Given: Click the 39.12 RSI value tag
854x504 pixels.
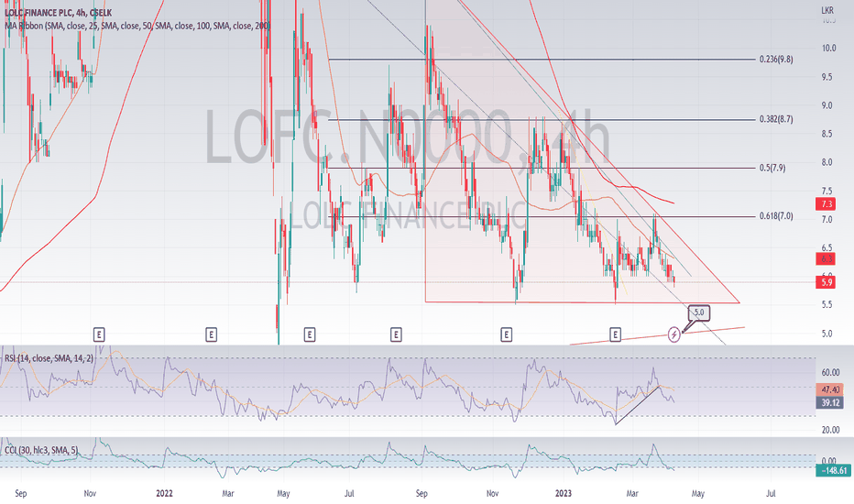Looking at the screenshot, I should [829, 402].
